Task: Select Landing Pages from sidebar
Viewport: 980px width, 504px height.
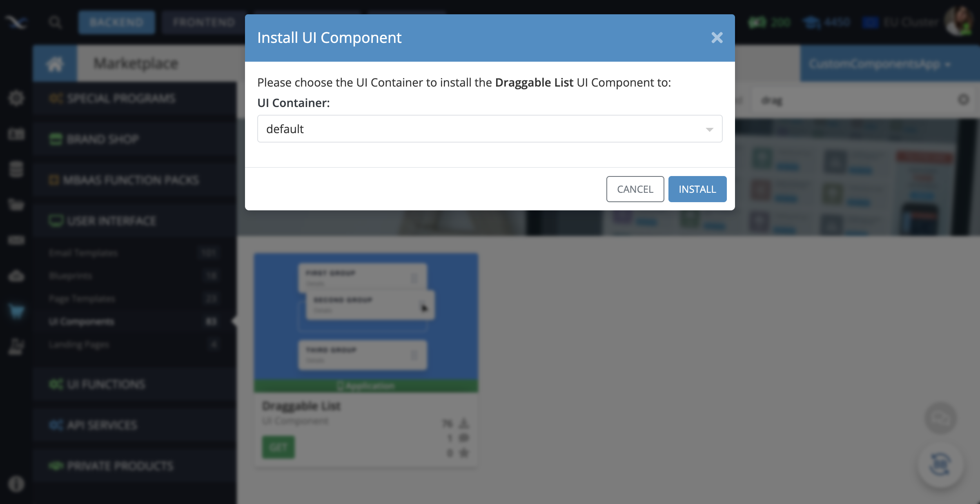Action: pyautogui.click(x=79, y=345)
